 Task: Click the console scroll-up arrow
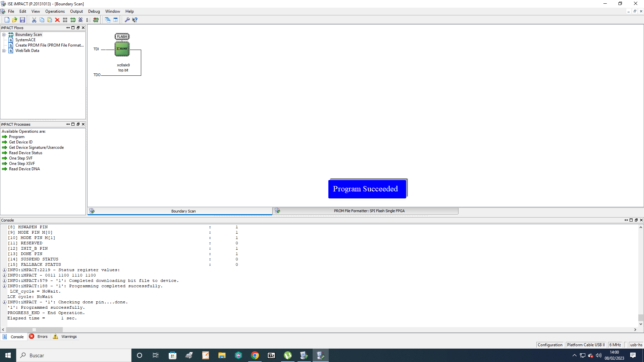click(641, 227)
